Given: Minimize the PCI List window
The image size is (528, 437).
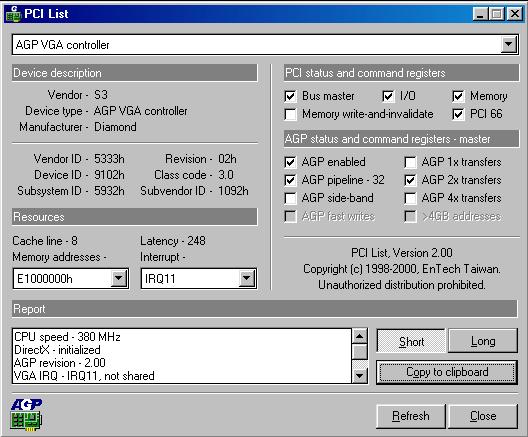Looking at the screenshot, I should coord(480,14).
